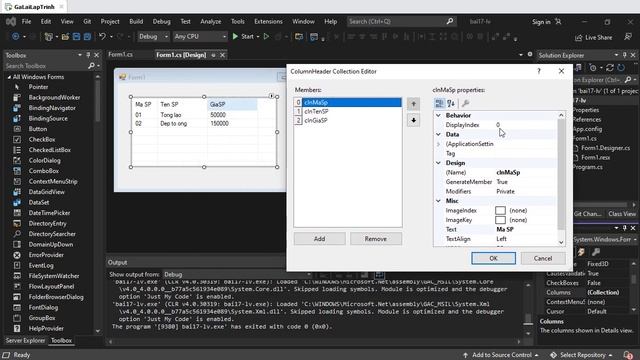Click the TextAlign property value Left
The image size is (640, 360).
tap(502, 239)
